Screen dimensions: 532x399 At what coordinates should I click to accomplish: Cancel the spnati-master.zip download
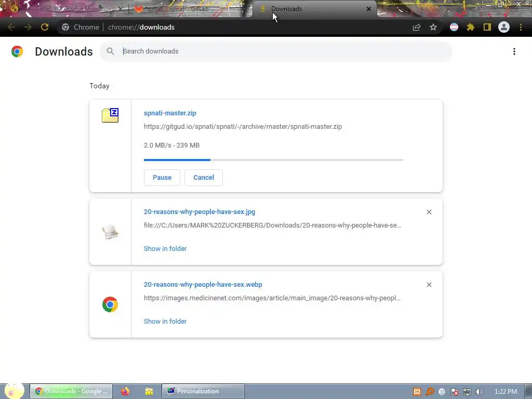tap(204, 178)
